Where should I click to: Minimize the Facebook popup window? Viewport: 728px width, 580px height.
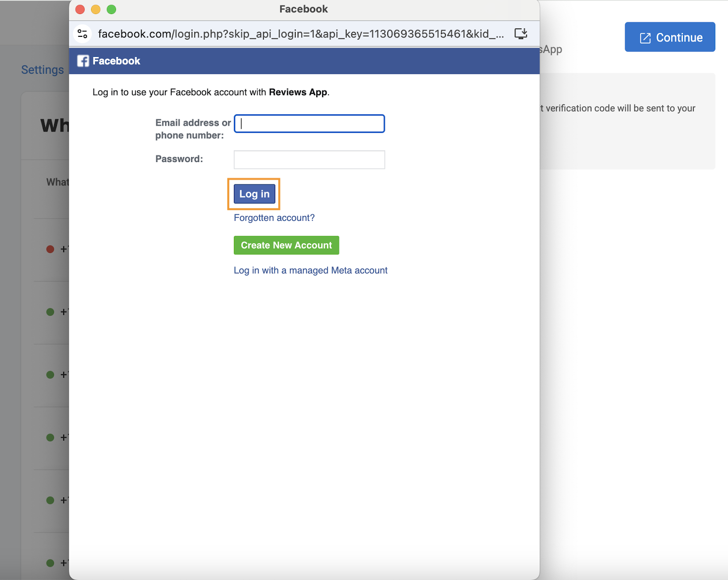click(96, 9)
